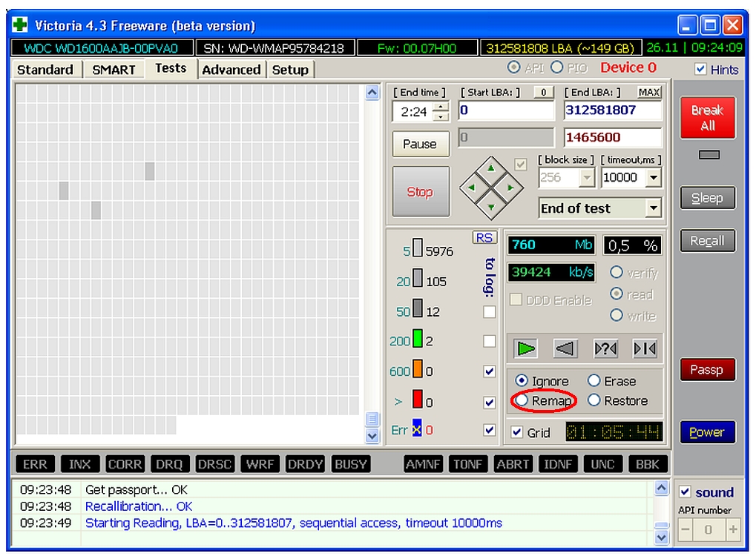Click the CORR status indicator
Viewport: 756px width, 556px height.
pyautogui.click(x=125, y=464)
